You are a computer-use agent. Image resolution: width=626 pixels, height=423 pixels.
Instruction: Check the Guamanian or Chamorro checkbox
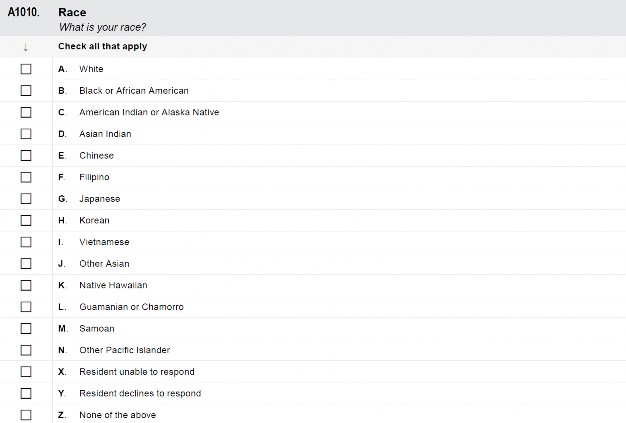pyautogui.click(x=26, y=306)
